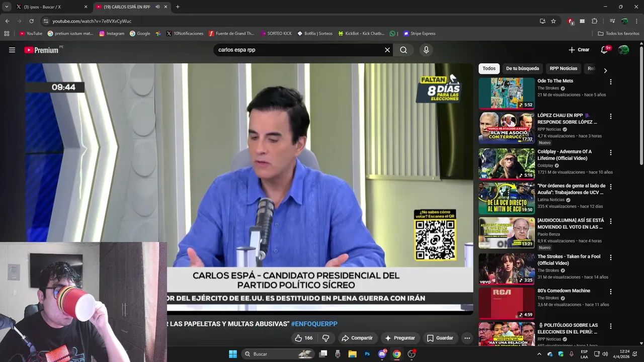Click the magnifier search button
This screenshot has height=362, width=644.
pyautogui.click(x=404, y=50)
